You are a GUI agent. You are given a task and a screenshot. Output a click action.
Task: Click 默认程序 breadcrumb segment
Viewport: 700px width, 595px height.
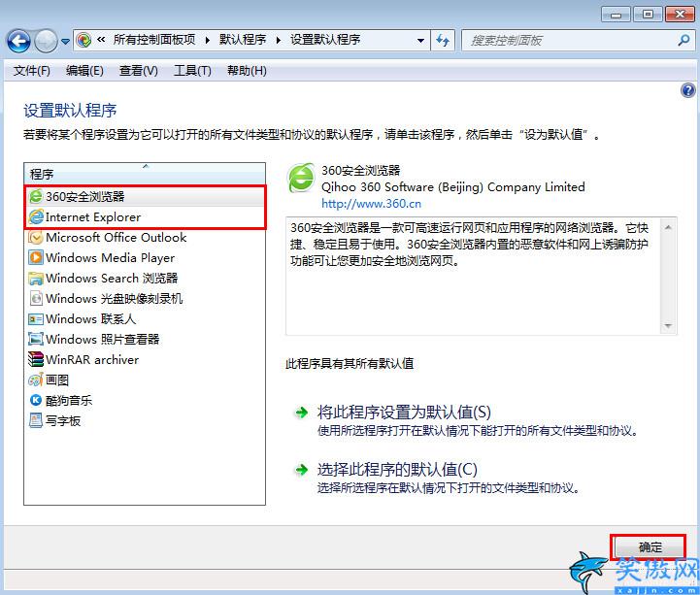pos(243,40)
